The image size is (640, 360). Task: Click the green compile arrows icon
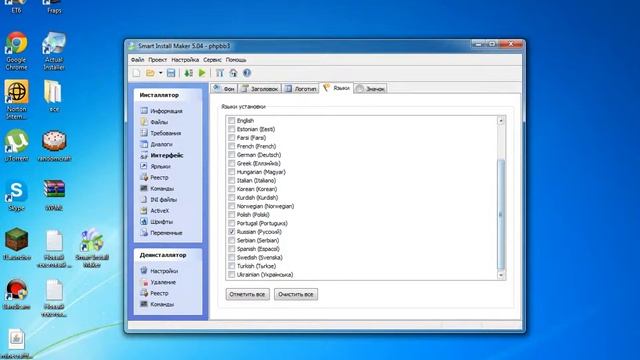click(x=188, y=73)
